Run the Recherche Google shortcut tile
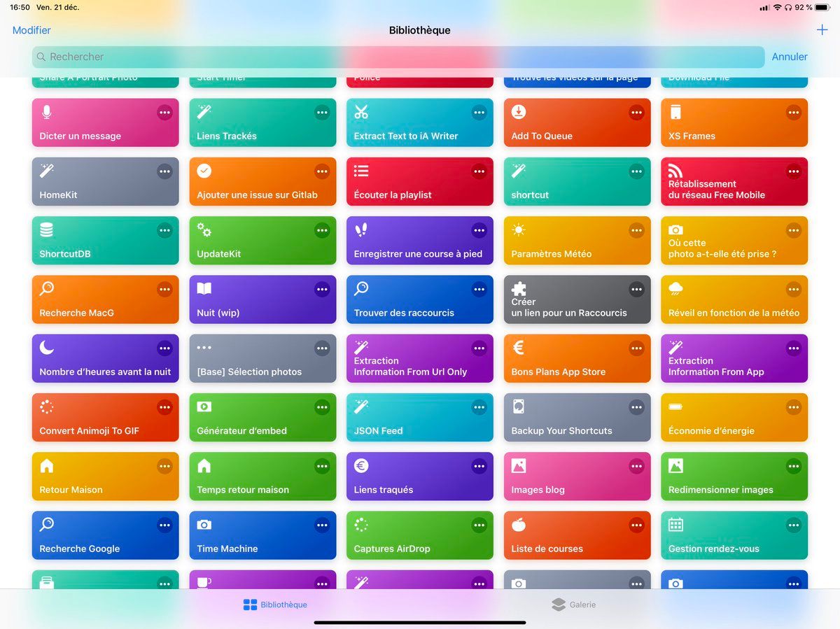This screenshot has width=840, height=629. tap(91, 542)
